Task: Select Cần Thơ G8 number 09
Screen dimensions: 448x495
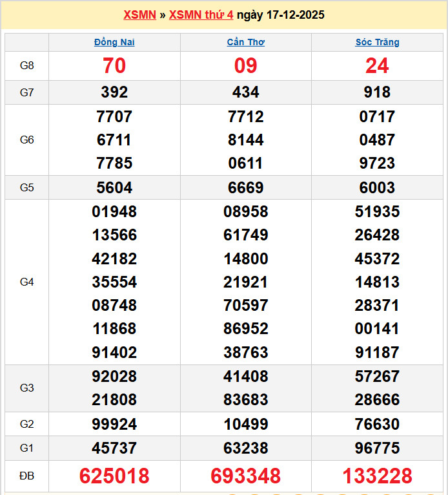Action: [x=245, y=65]
